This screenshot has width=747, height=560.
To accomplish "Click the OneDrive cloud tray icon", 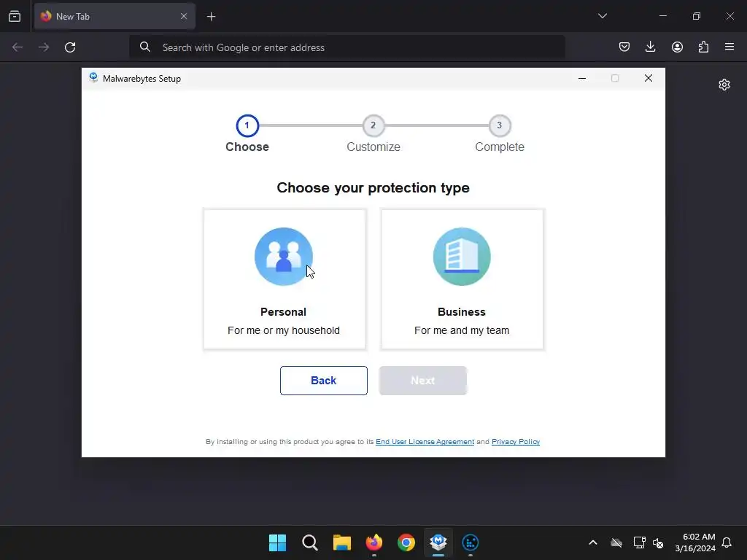I will pos(616,542).
